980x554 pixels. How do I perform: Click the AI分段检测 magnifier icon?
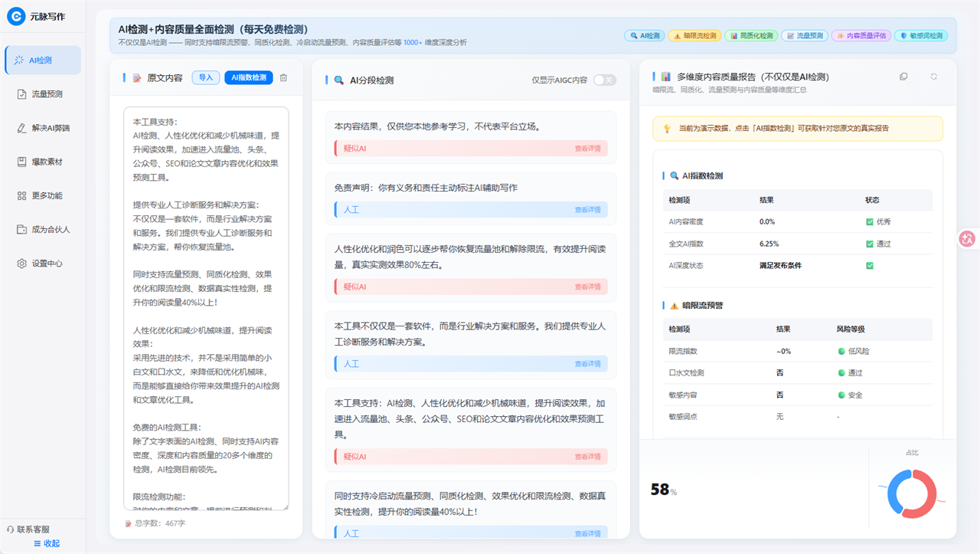pos(339,80)
